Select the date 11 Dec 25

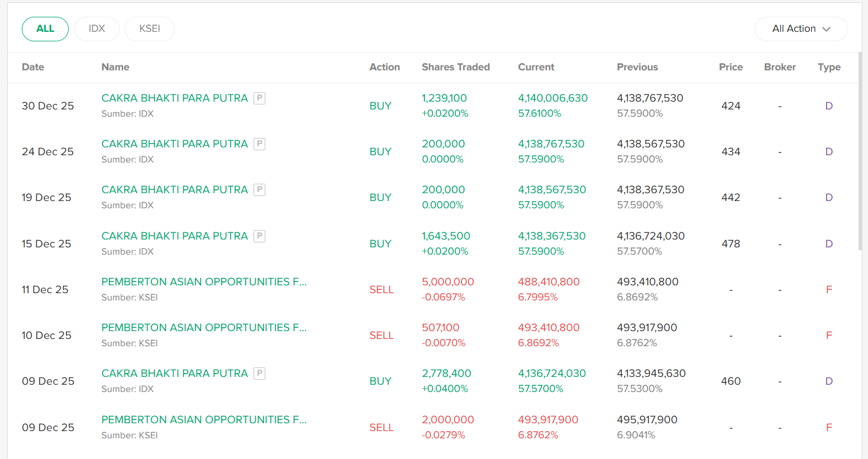pos(45,290)
